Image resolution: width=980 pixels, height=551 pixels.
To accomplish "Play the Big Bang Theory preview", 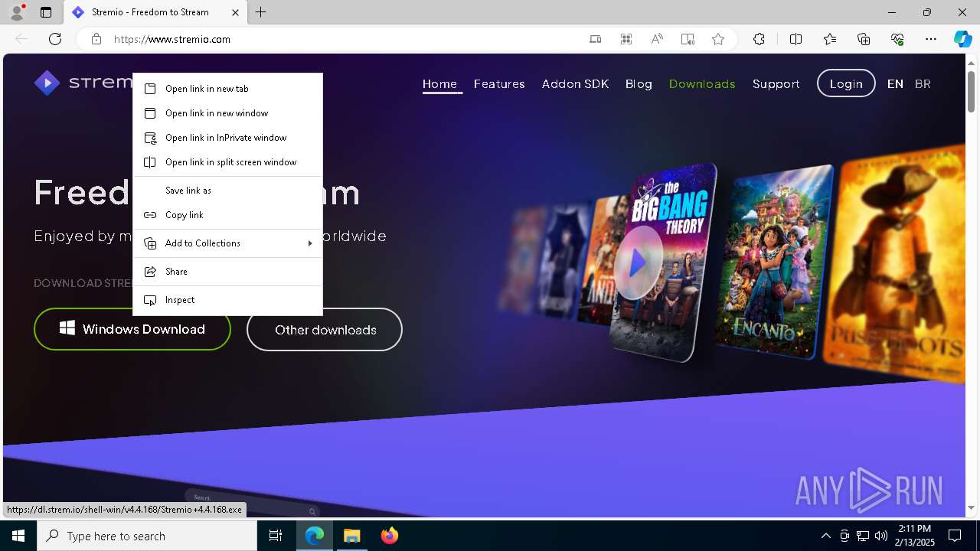I will [x=637, y=262].
